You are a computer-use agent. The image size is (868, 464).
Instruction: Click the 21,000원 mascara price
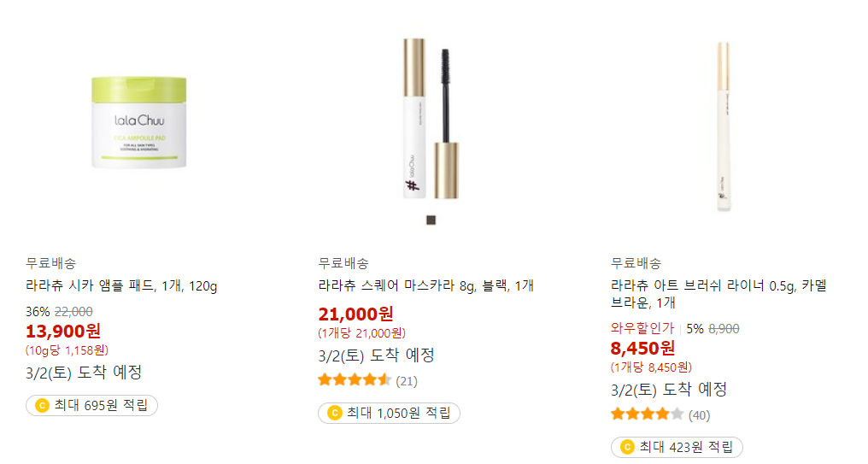tap(355, 314)
